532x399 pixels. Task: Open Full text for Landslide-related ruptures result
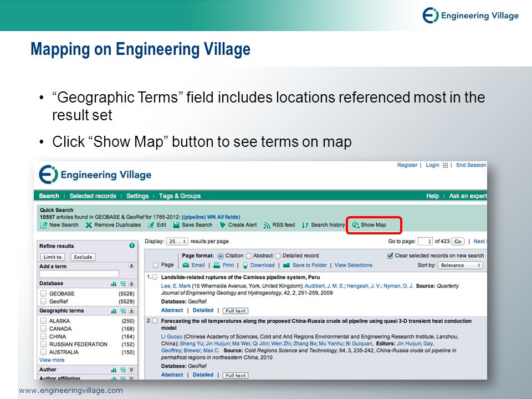[236, 311]
